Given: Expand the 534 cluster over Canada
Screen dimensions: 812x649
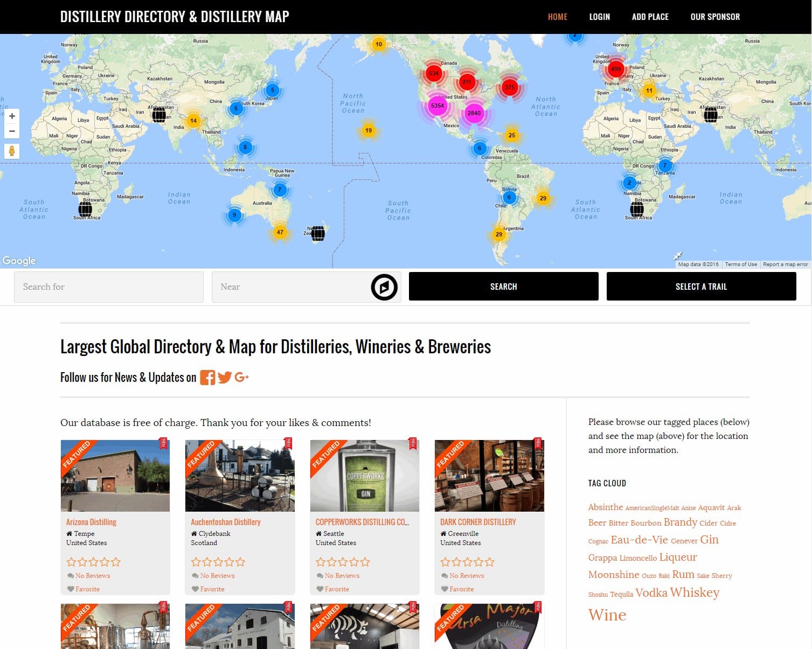Looking at the screenshot, I should coord(433,73).
